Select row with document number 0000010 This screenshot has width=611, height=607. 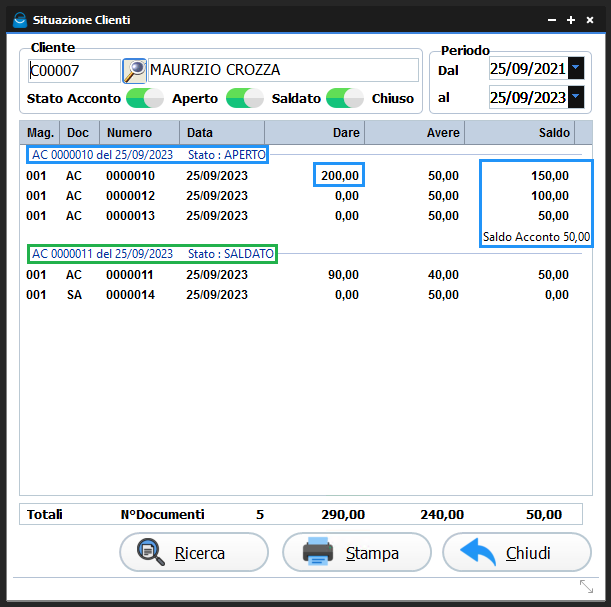(x=298, y=176)
